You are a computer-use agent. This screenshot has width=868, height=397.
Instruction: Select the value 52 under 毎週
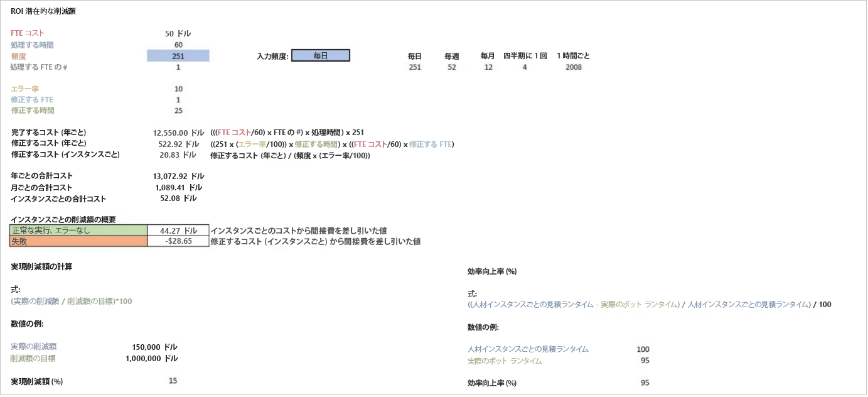tap(452, 67)
